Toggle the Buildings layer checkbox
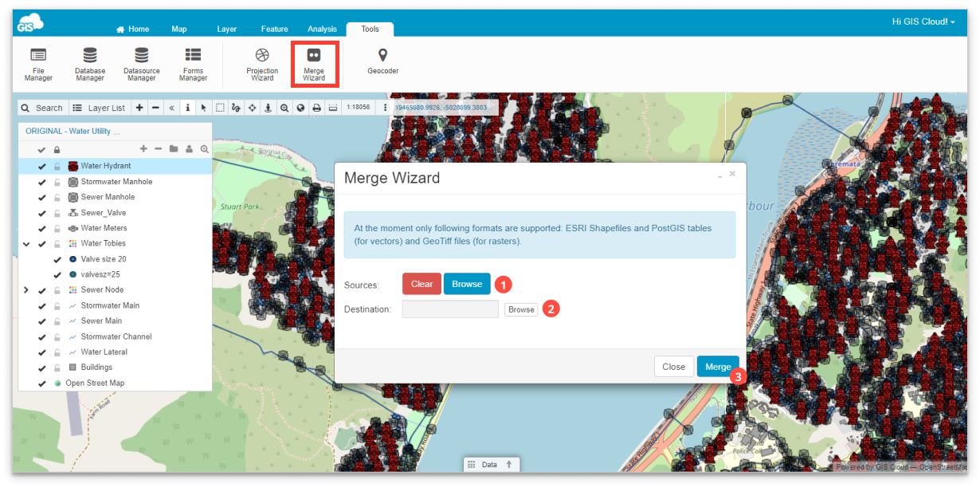The width and height of the screenshot is (980, 488). (x=41, y=367)
